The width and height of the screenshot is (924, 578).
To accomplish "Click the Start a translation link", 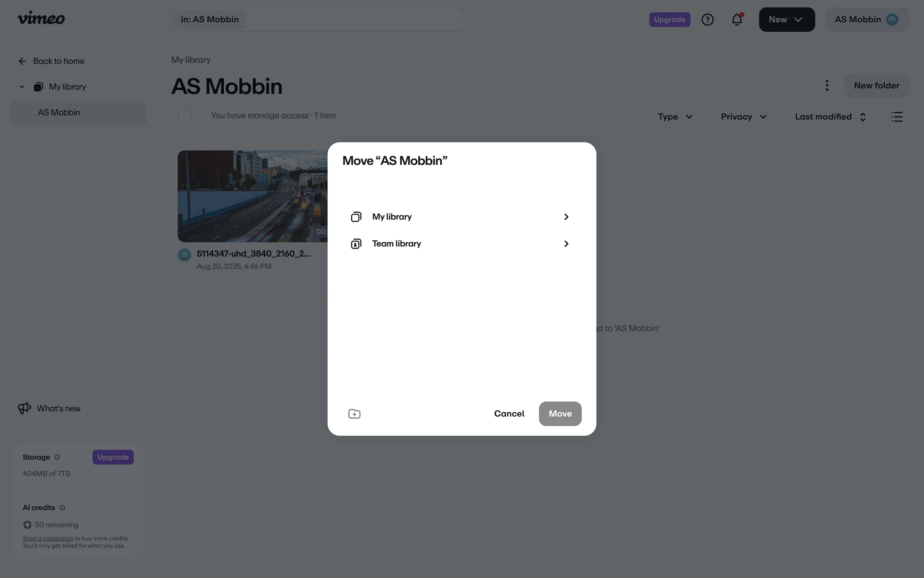I will [x=48, y=539].
